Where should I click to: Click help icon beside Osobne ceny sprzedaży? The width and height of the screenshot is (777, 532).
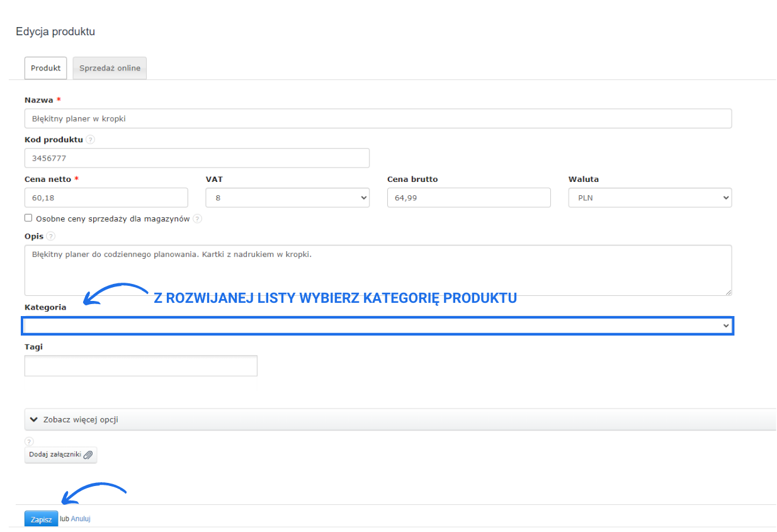197,218
